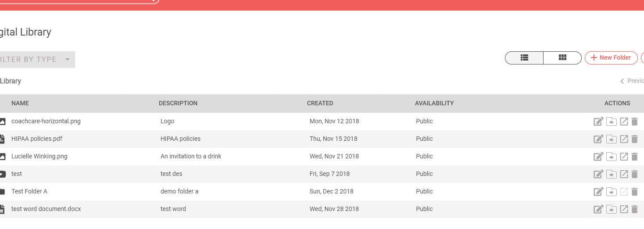This screenshot has width=644, height=229.
Task: Click the New Folder button
Action: coord(611,57)
